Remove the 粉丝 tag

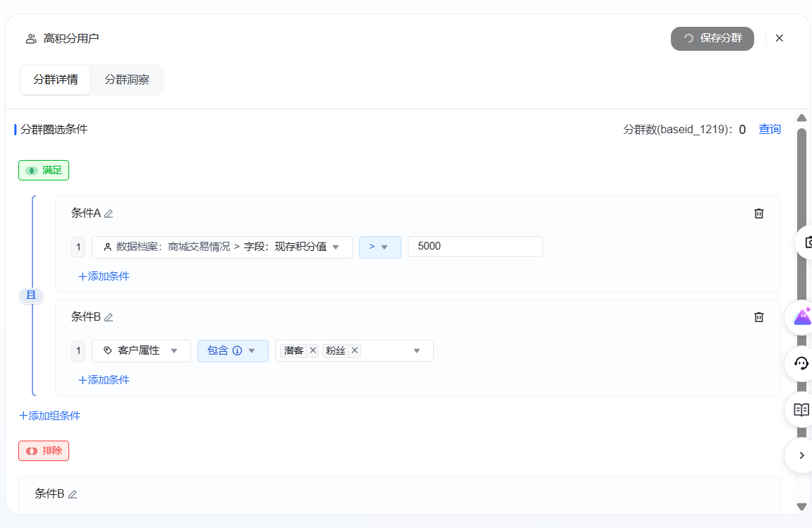[x=355, y=350]
